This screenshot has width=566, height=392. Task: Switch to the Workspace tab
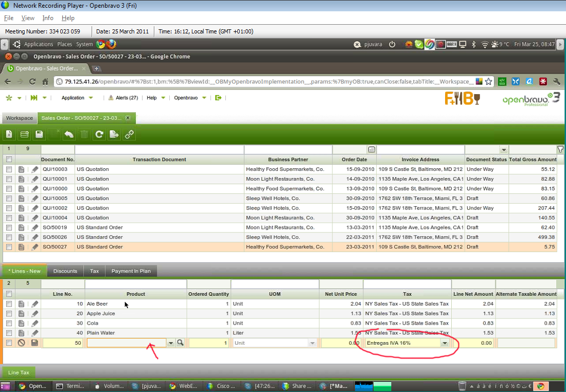tap(19, 118)
